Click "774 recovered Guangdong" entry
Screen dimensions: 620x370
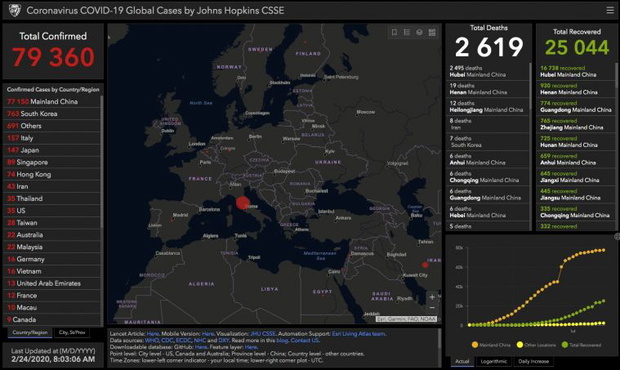point(575,107)
